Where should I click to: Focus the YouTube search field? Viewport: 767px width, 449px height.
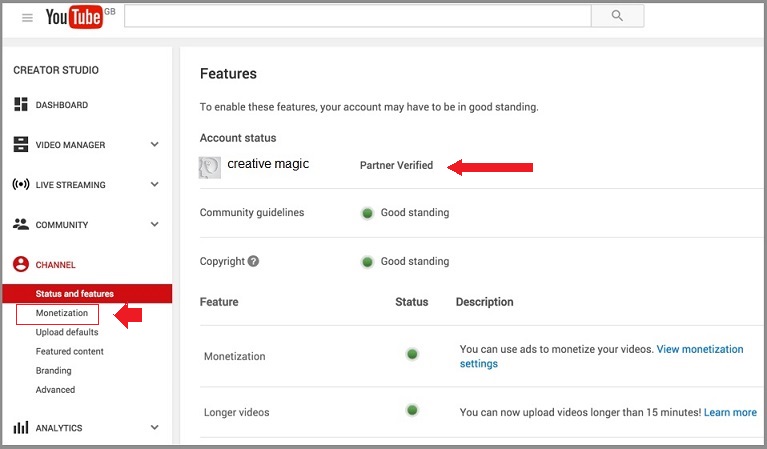click(x=358, y=16)
